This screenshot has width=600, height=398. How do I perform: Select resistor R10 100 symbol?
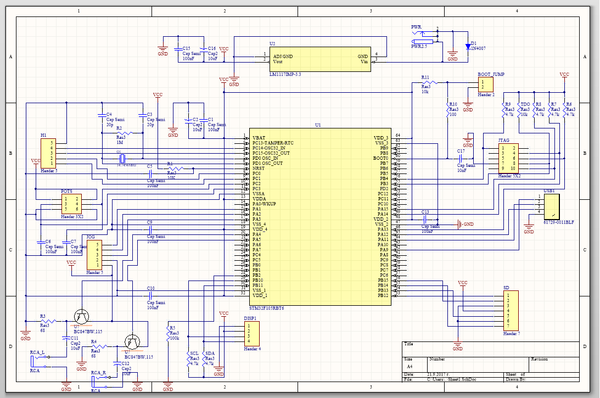[448, 110]
